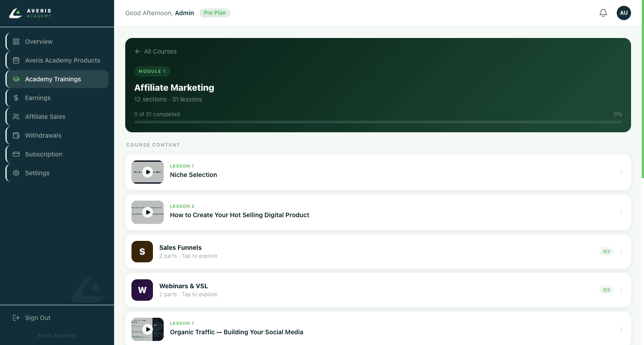Viewport: 644px width, 345px height.
Task: Open the Webinars & VSL section title
Action: click(x=183, y=286)
